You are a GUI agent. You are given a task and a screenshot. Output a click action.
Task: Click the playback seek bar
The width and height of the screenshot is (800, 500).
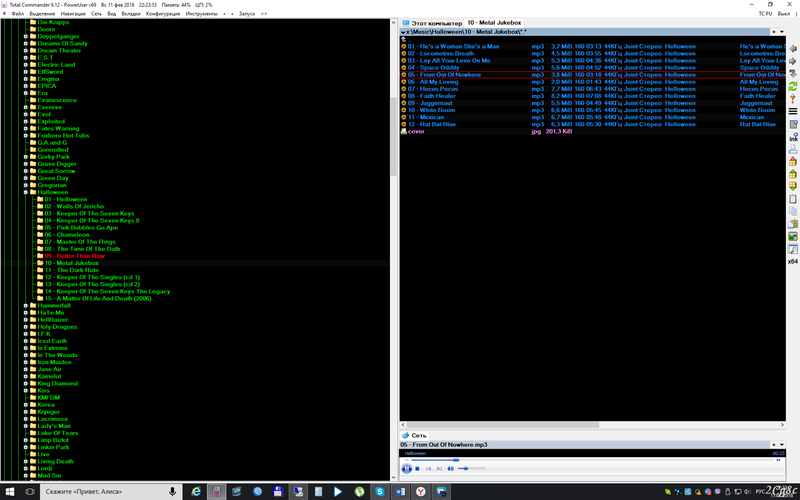pyautogui.click(x=592, y=460)
